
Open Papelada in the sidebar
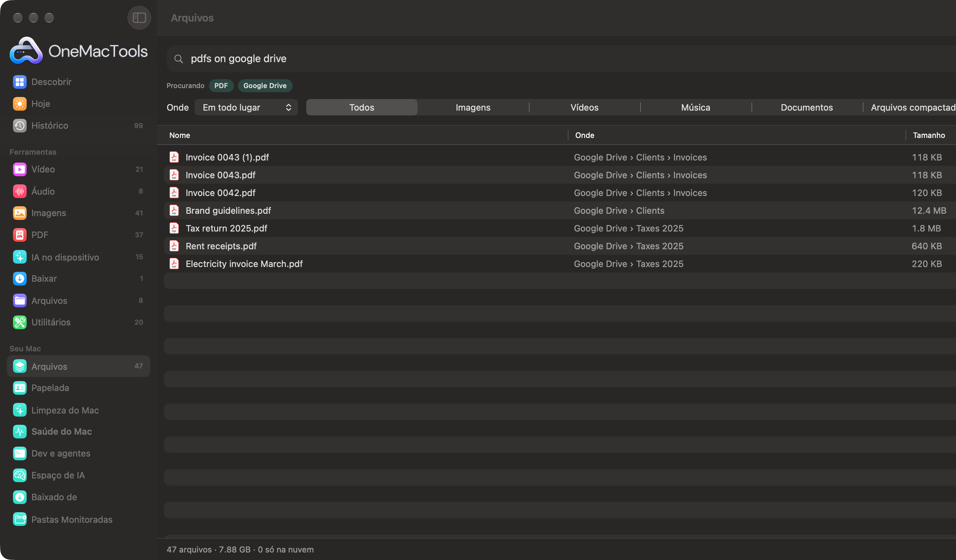click(79, 388)
